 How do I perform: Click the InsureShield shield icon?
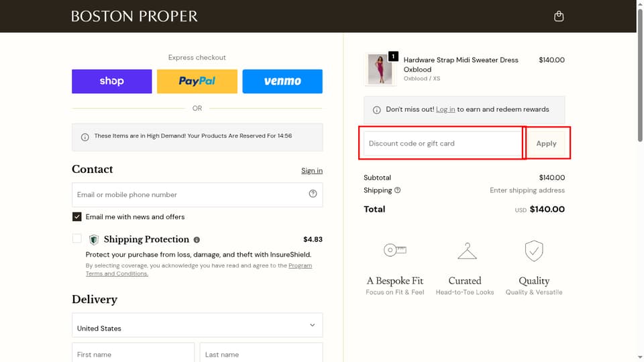(x=94, y=239)
